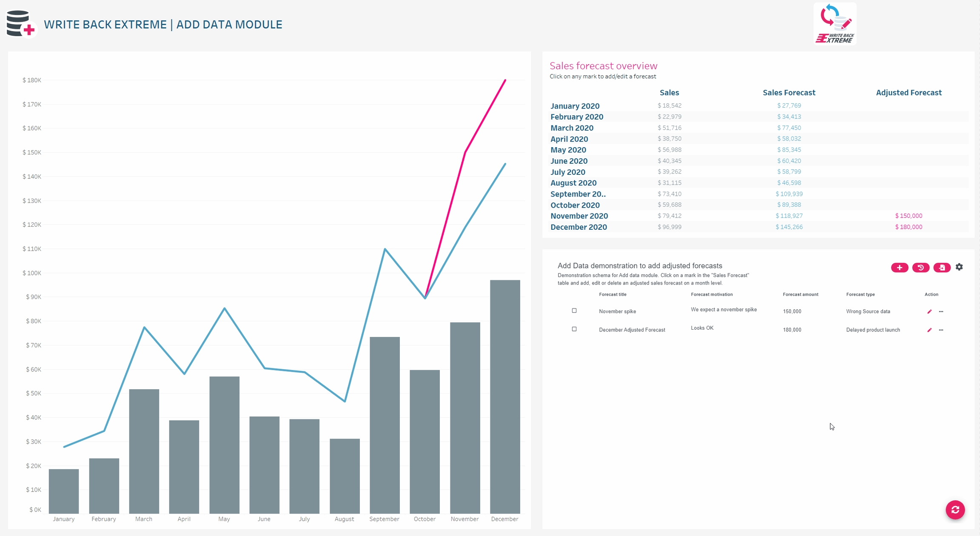980x536 pixels.
Task: Select the November 2020 table row label
Action: (x=579, y=216)
